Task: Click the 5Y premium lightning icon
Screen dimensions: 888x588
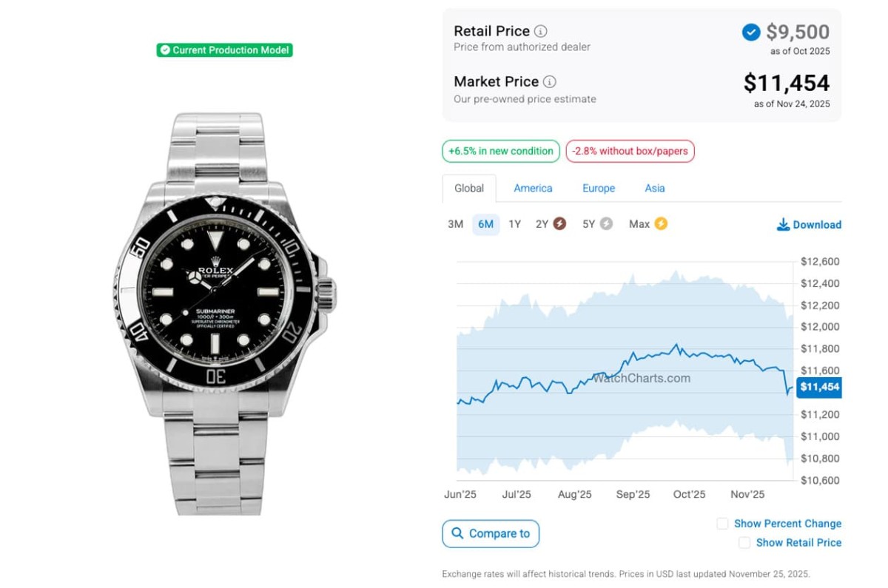Action: click(606, 223)
